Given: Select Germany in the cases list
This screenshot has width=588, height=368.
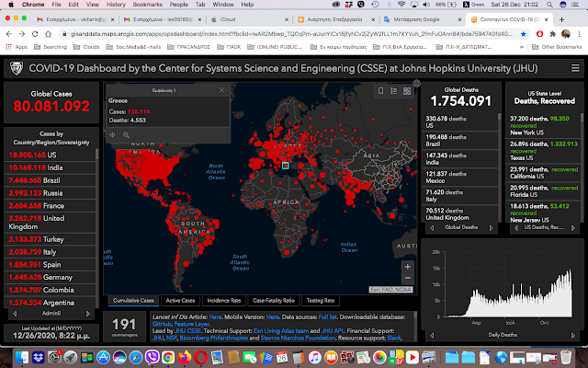Looking at the screenshot, I should click(x=50, y=277).
